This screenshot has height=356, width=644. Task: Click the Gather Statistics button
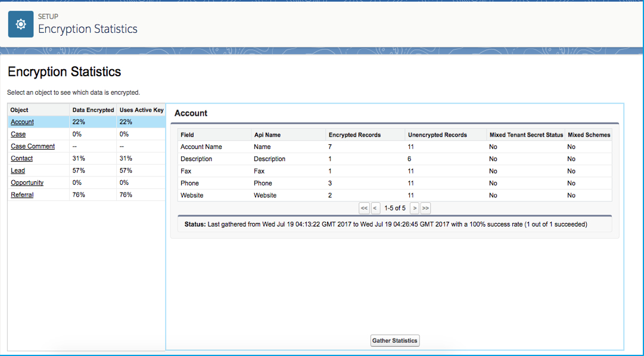tap(395, 340)
